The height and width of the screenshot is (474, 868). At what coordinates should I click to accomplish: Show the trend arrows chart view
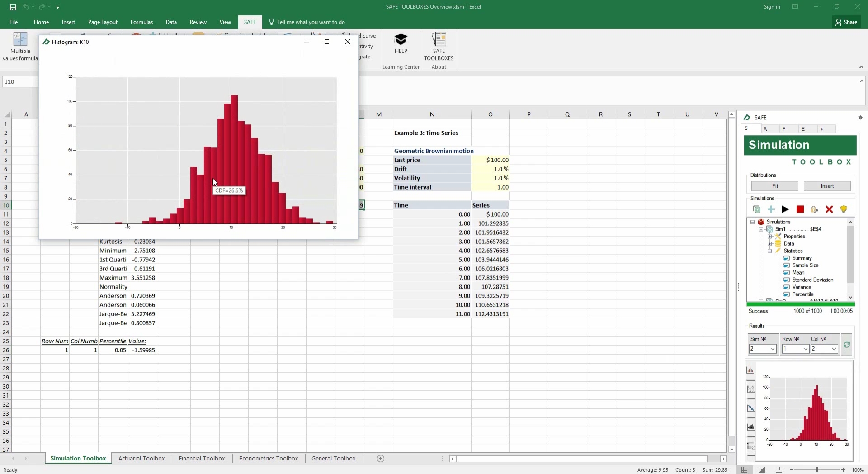coord(750,408)
